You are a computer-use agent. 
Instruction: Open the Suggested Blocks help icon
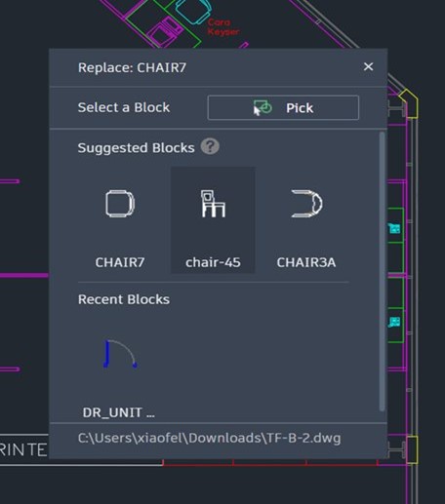pyautogui.click(x=210, y=146)
